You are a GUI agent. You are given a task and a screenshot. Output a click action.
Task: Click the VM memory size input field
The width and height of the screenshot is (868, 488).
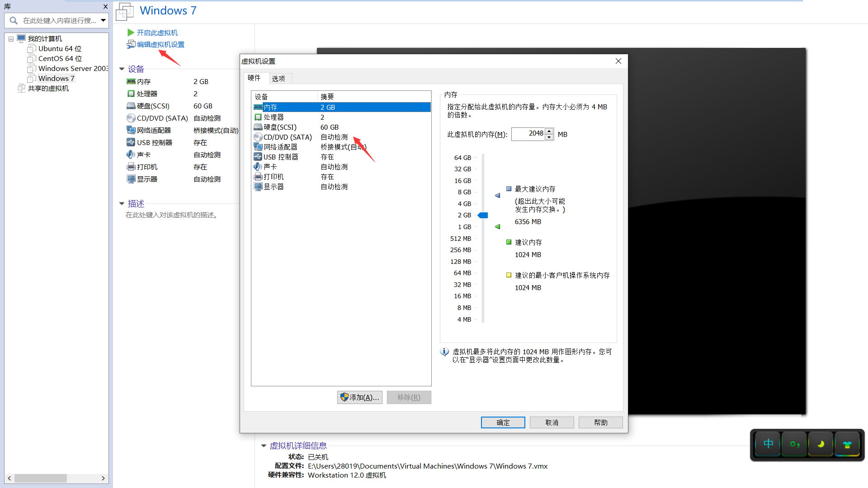[528, 134]
